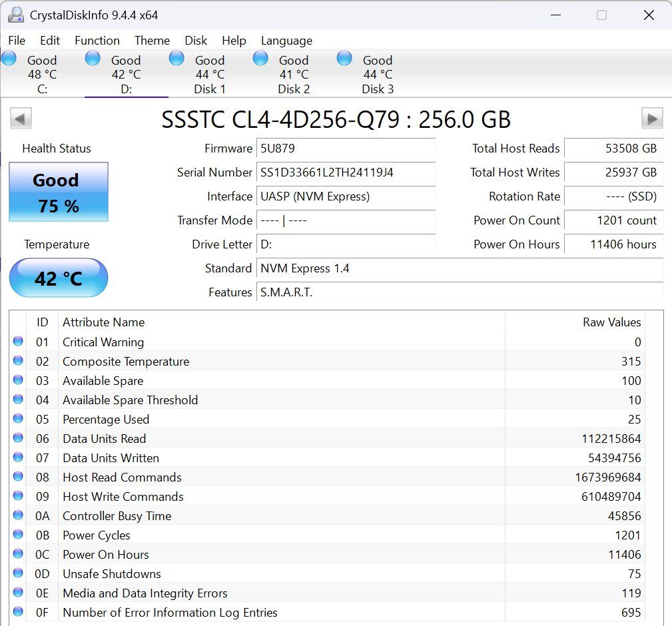Click Total Host Writes value 25937 GB
This screenshot has width=672, height=626.
(x=613, y=172)
